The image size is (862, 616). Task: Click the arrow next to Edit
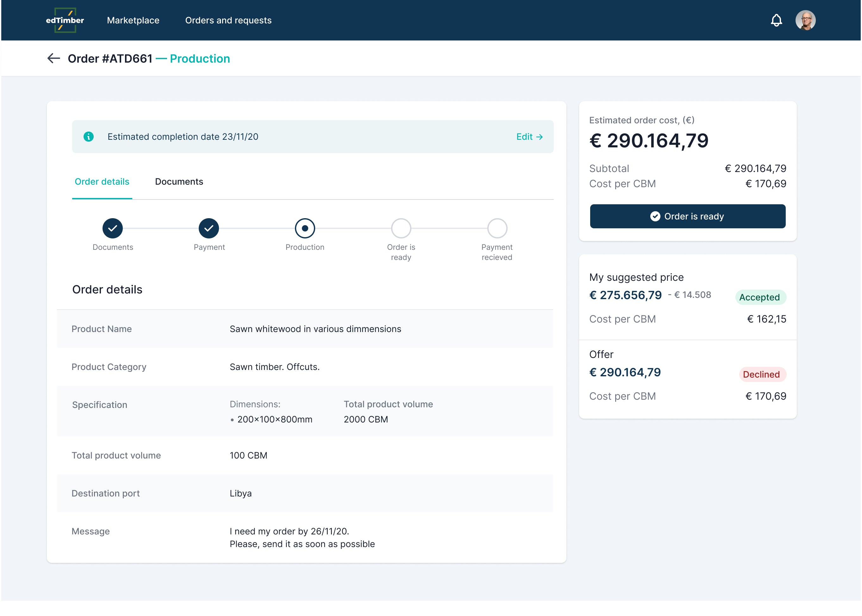click(x=539, y=137)
